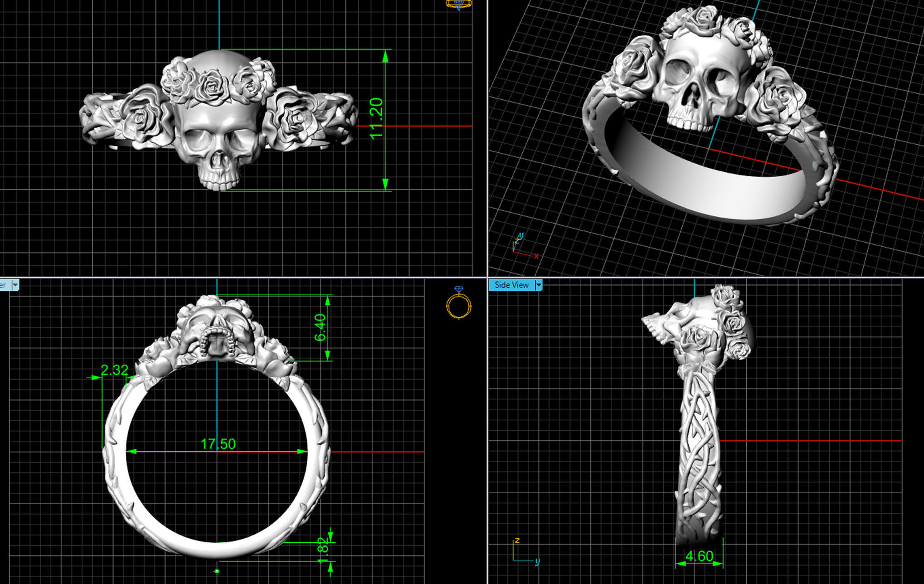Click the skull ring model in the perspective viewport
Screen dimensions: 924x584
click(710, 116)
